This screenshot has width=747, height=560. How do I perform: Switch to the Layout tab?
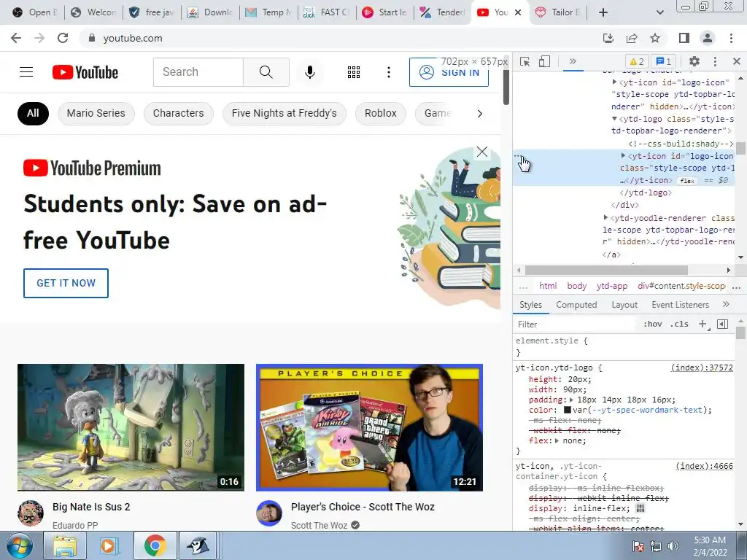tap(624, 305)
